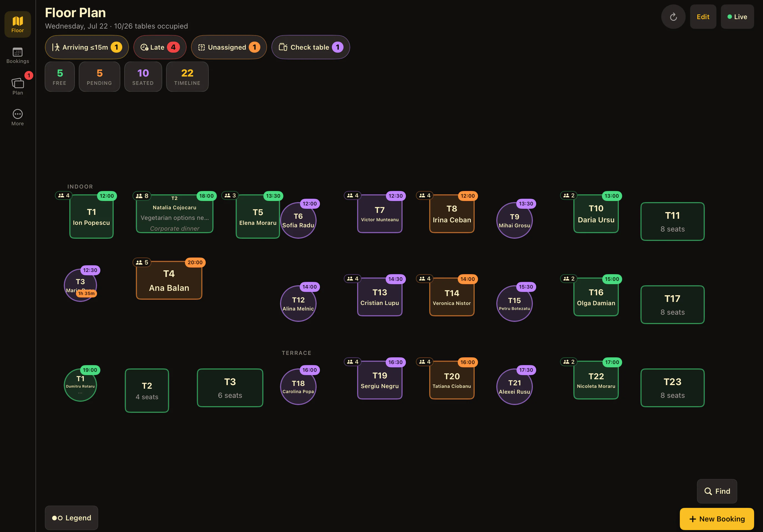
Task: Create a New Booking
Action: [x=717, y=519]
